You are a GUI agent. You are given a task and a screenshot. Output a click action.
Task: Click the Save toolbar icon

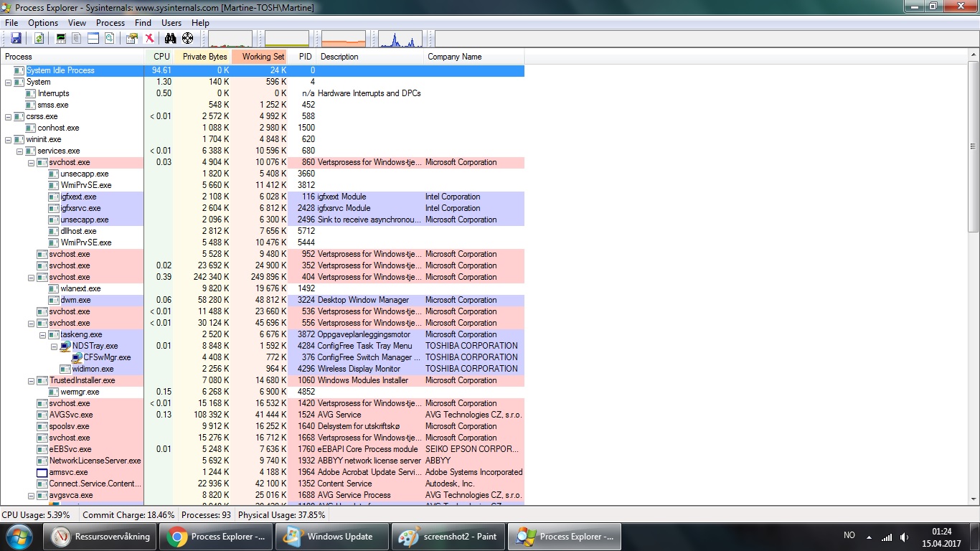pyautogui.click(x=16, y=38)
